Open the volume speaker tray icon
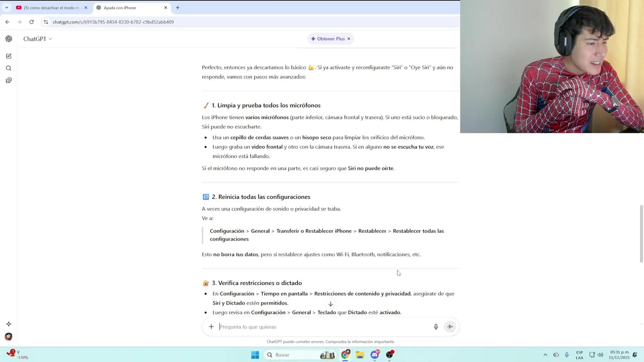 600,355
